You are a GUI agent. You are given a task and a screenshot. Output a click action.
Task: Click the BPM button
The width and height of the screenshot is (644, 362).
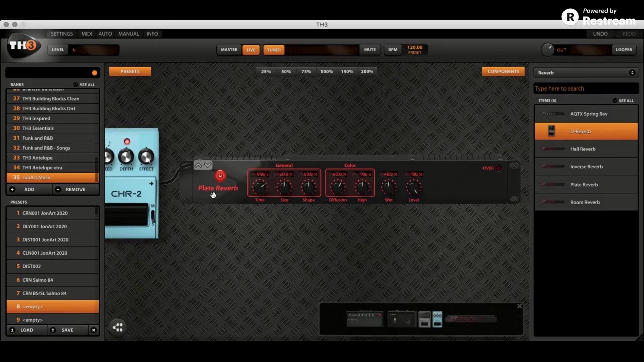pos(393,50)
